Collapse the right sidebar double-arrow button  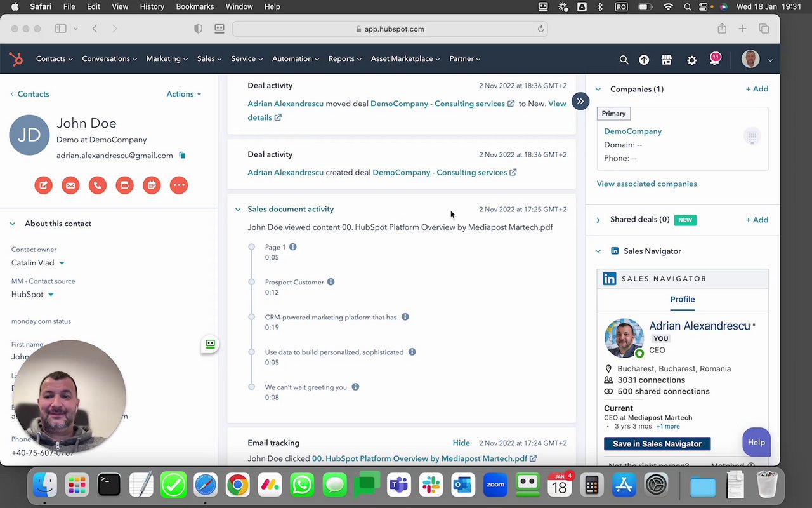[580, 101]
